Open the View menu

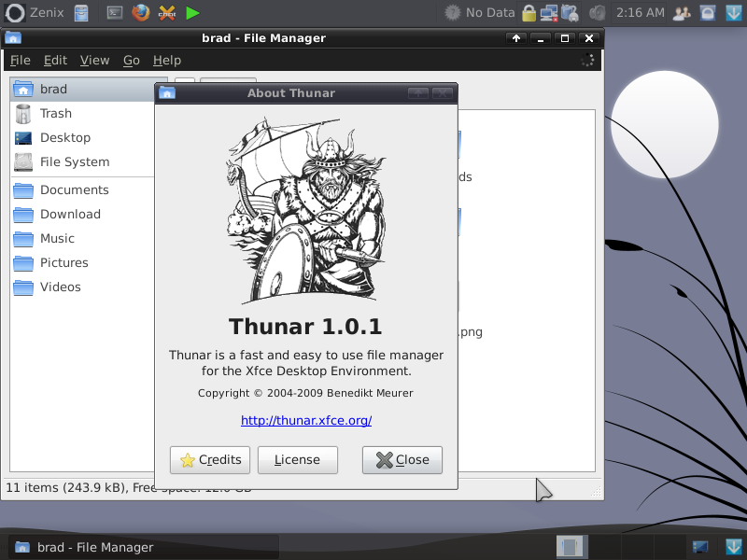click(95, 60)
